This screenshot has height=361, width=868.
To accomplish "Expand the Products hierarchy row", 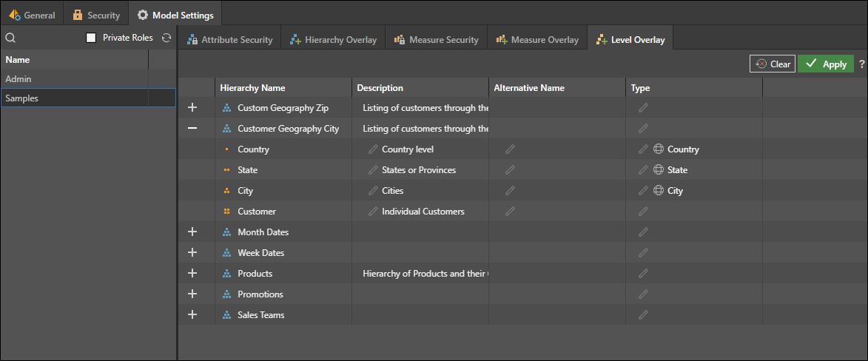I will pyautogui.click(x=192, y=274).
